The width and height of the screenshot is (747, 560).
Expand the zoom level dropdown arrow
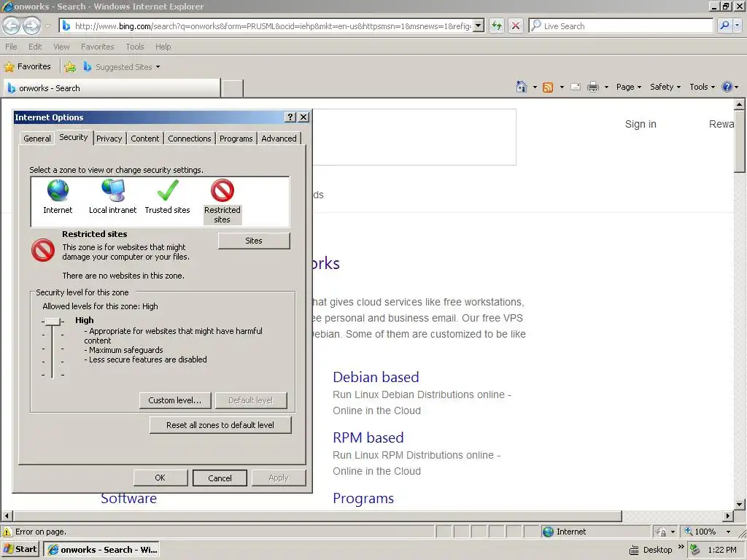click(728, 532)
